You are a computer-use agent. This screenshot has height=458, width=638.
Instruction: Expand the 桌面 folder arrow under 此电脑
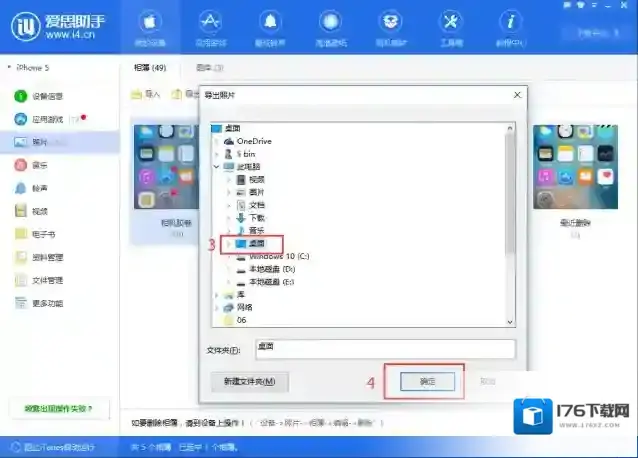[x=229, y=244]
